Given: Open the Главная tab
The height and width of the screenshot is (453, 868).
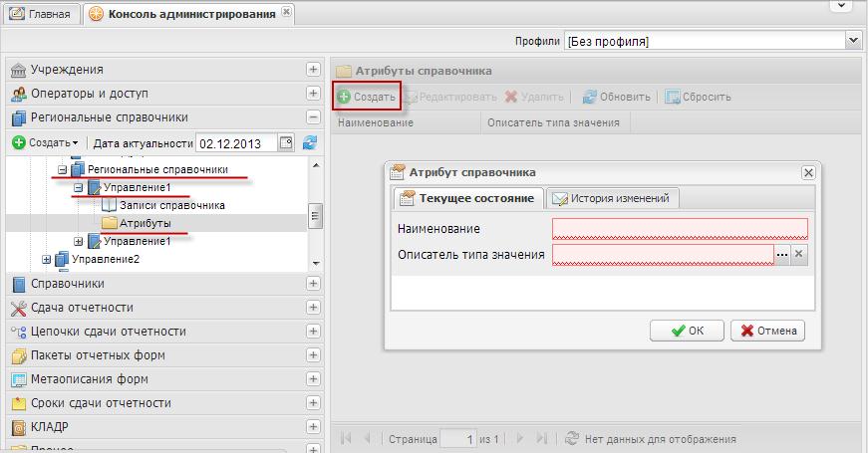Looking at the screenshot, I should tap(42, 14).
